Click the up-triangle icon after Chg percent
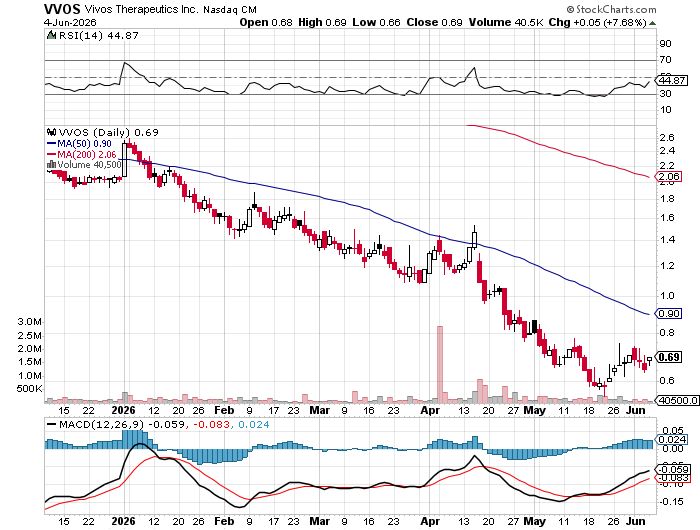 [x=652, y=23]
